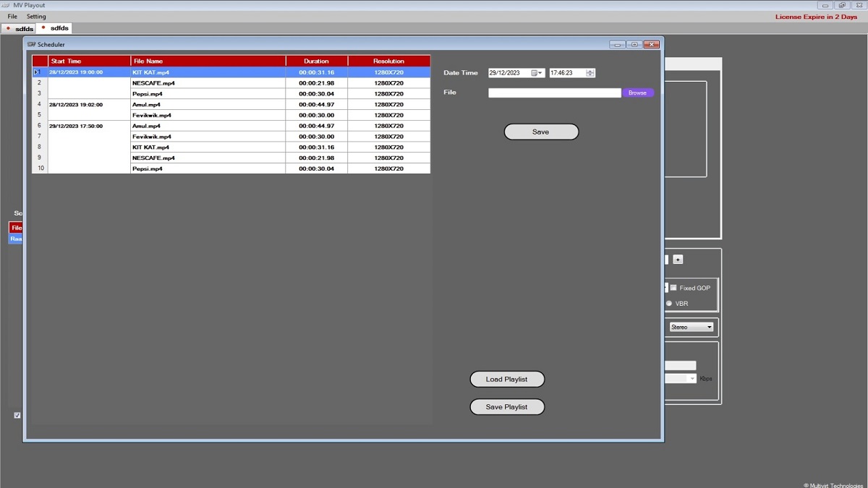Select Fevikwik.mp4 in row 5
Image resolution: width=868 pixels, height=488 pixels.
[208, 115]
